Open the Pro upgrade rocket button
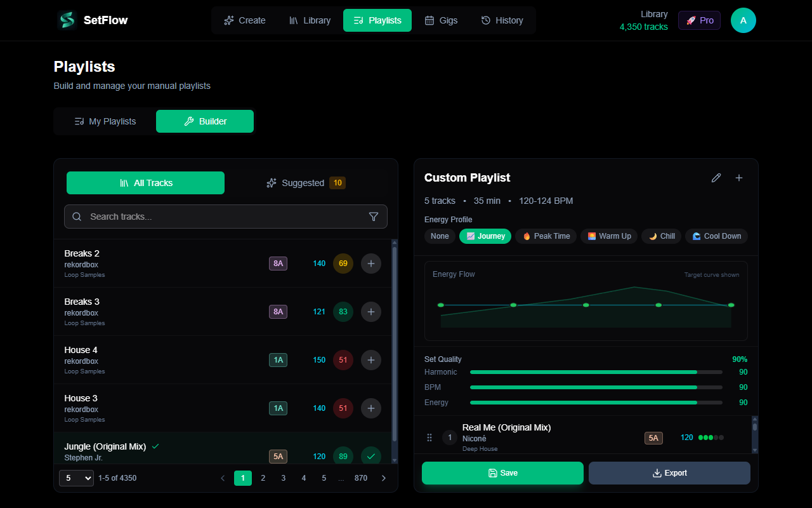 tap(699, 20)
